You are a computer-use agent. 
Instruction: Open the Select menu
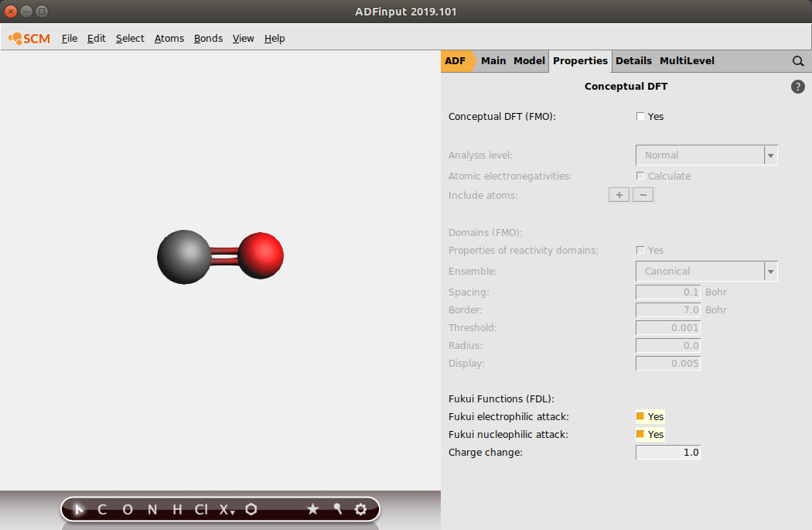click(130, 39)
